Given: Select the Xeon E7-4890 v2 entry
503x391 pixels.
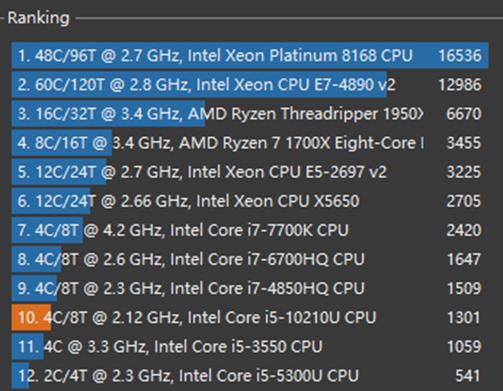Looking at the screenshot, I should (x=250, y=85).
